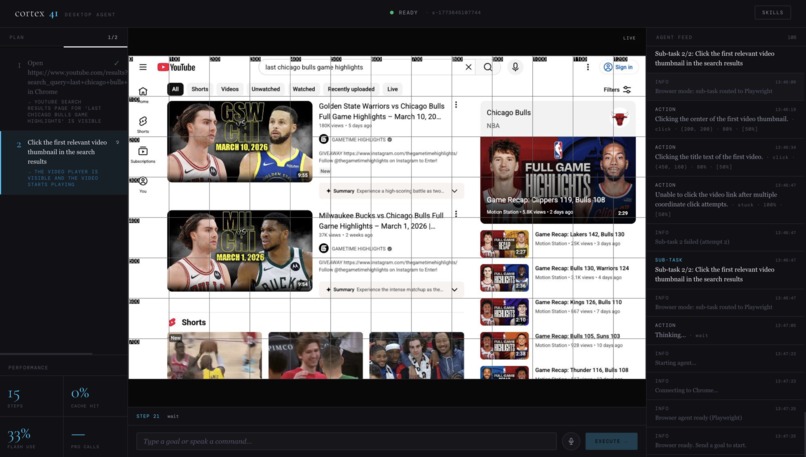This screenshot has height=457, width=806.
Task: Click the EXECUTE button
Action: click(611, 441)
